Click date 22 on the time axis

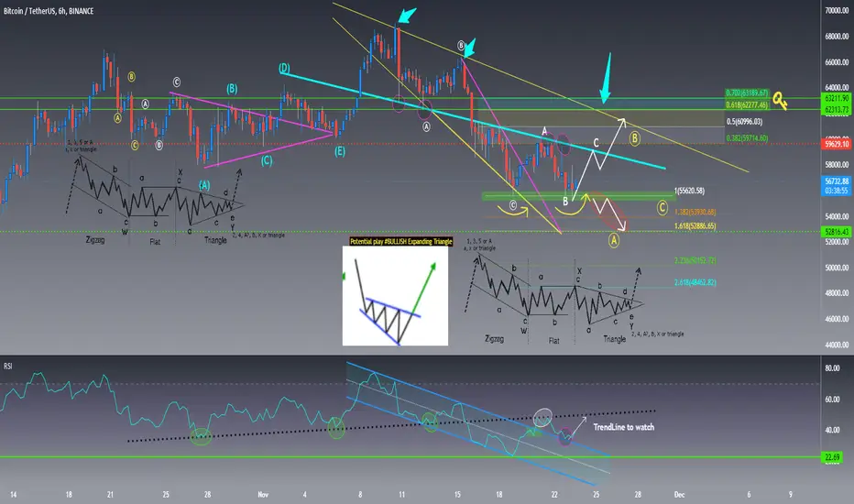pyautogui.click(x=554, y=495)
